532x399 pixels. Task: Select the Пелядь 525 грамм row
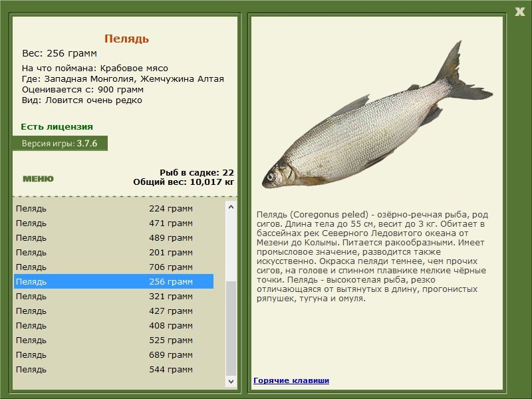(x=114, y=340)
